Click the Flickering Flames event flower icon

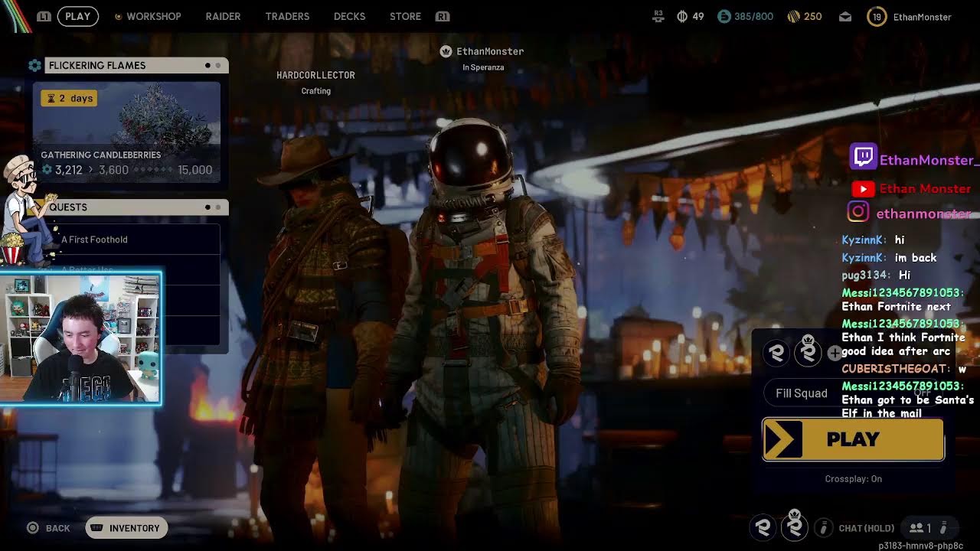[34, 65]
